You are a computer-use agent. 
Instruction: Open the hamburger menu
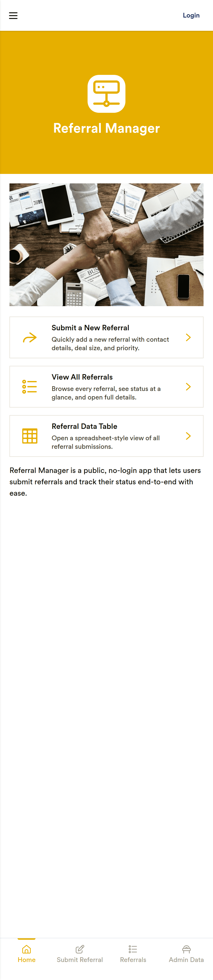click(13, 16)
